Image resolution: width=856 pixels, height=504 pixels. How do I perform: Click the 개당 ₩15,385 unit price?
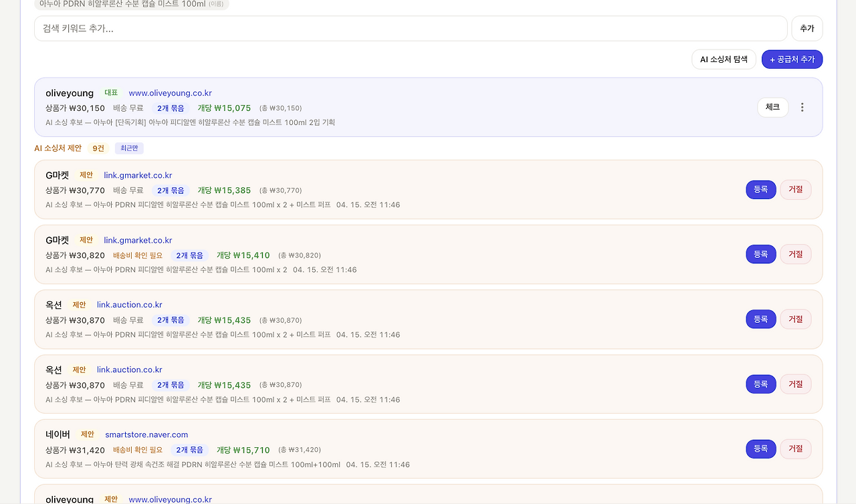224,191
